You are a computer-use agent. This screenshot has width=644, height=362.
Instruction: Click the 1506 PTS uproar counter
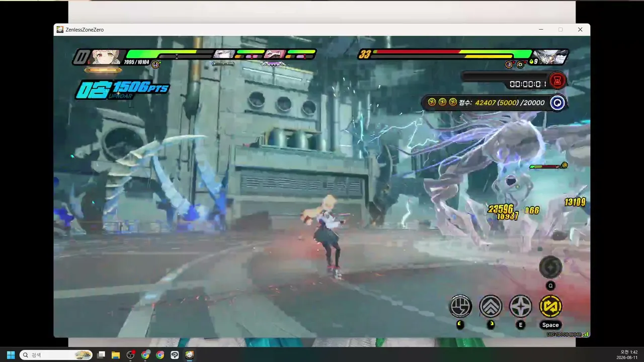coord(122,89)
